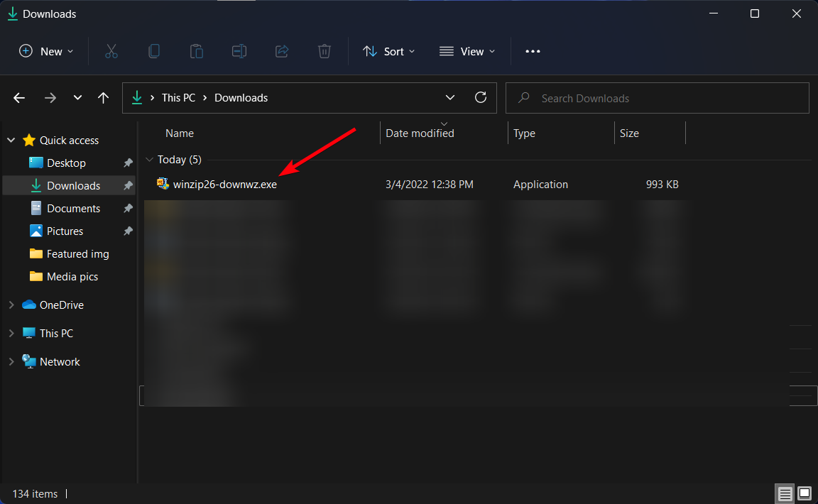Expand the OneDrive tree node
818x504 pixels.
click(11, 305)
